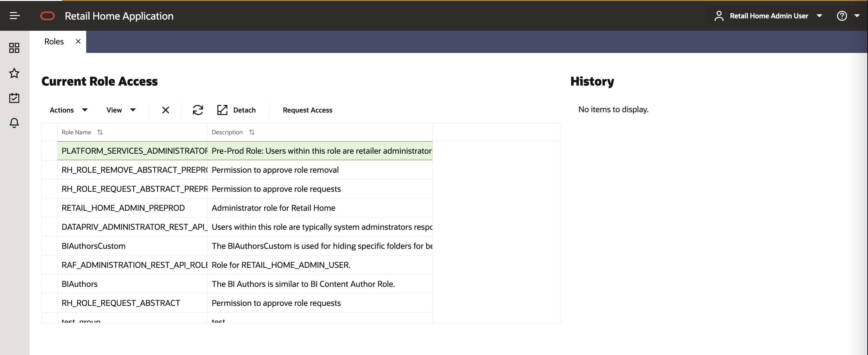The image size is (868, 355).
Task: Click the Retail Home Application title
Action: [119, 16]
